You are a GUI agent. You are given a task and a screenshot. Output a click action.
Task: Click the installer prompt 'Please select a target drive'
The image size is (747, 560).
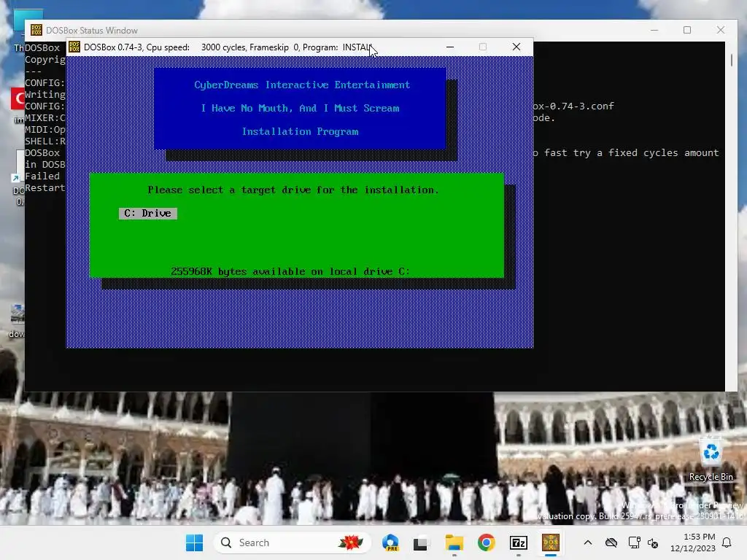point(293,190)
